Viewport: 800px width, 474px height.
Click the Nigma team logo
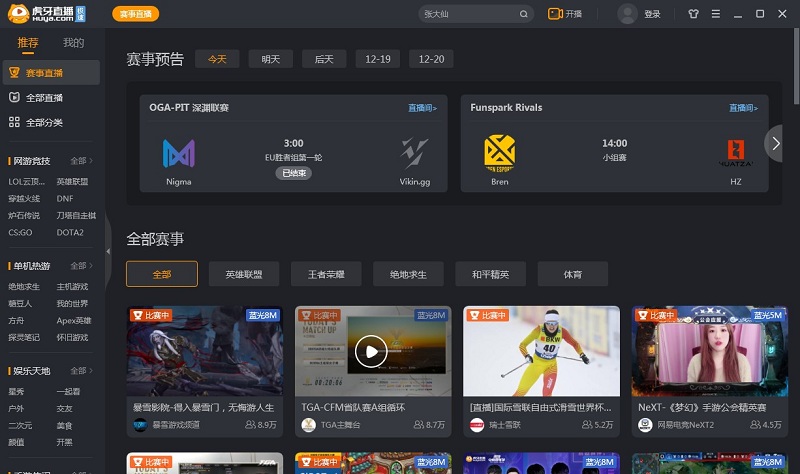(x=179, y=153)
